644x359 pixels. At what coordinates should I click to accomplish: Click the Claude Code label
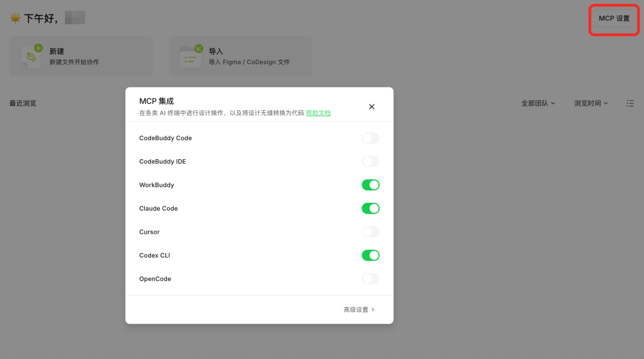[x=159, y=208]
